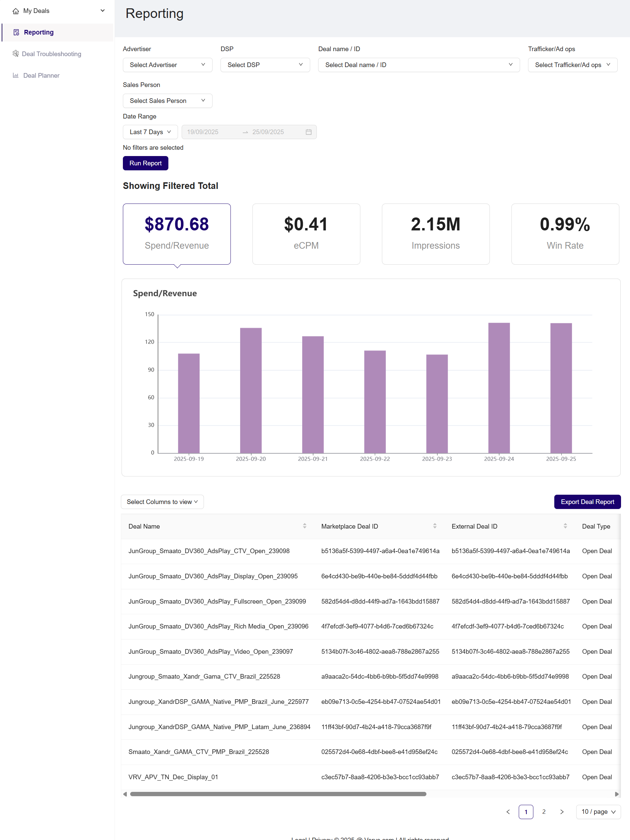Screen dimensions: 630x840
Task: Open the 10 per page dropdown
Action: coord(598,812)
